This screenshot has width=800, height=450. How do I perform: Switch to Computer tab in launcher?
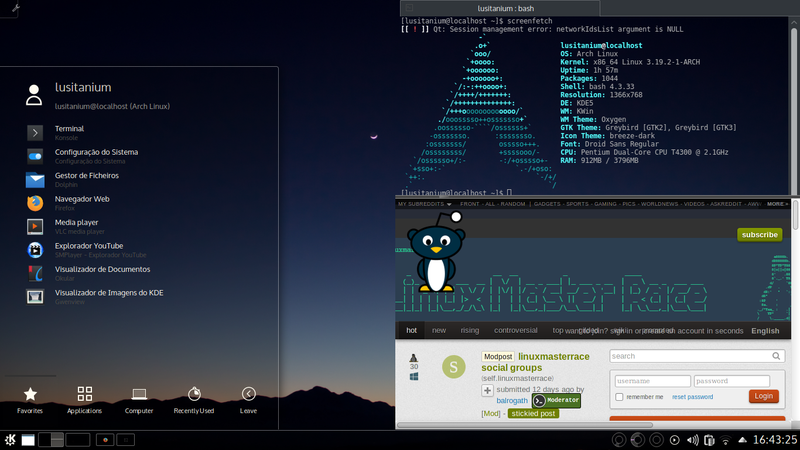point(139,399)
